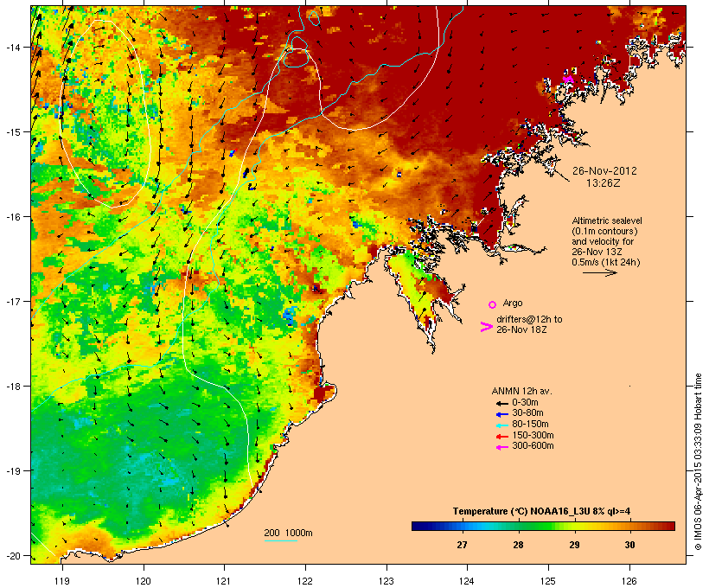
Task: Click the 29 value on the color scale
Action: (574, 545)
